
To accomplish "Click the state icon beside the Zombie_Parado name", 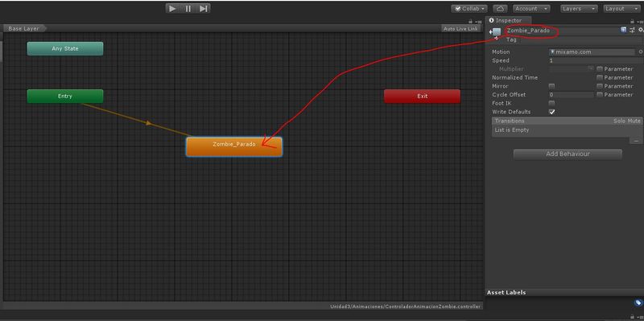I will pyautogui.click(x=495, y=32).
